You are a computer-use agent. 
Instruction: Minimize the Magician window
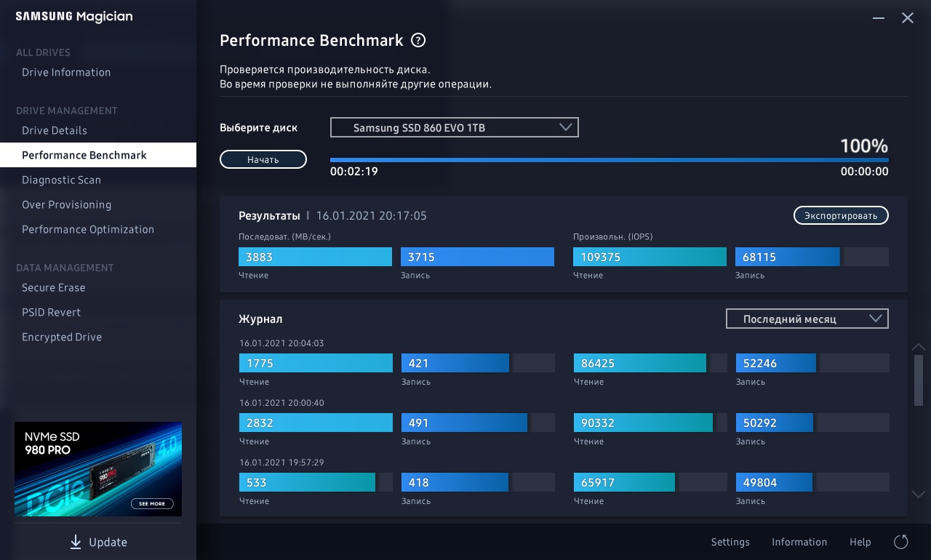879,18
